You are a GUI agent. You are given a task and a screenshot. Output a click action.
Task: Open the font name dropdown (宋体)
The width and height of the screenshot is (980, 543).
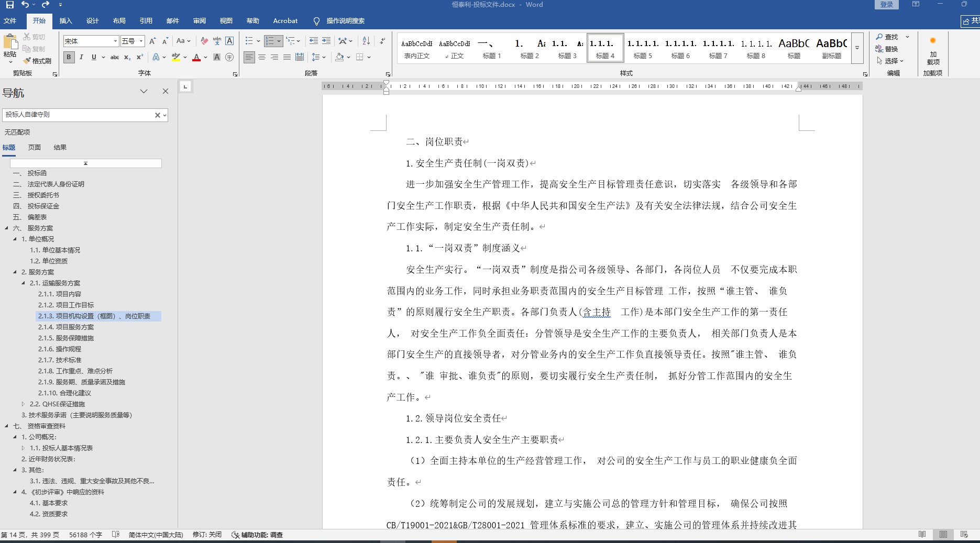point(115,41)
